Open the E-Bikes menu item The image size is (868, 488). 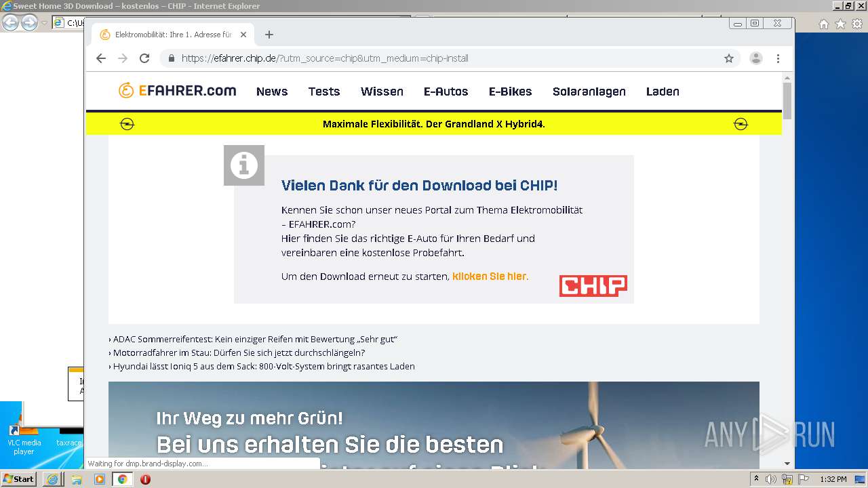(x=510, y=91)
